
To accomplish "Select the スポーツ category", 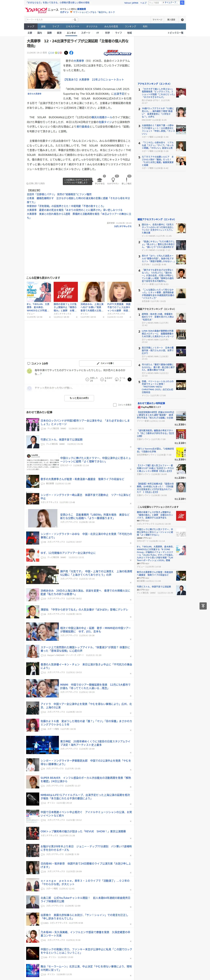I will pos(86,33).
